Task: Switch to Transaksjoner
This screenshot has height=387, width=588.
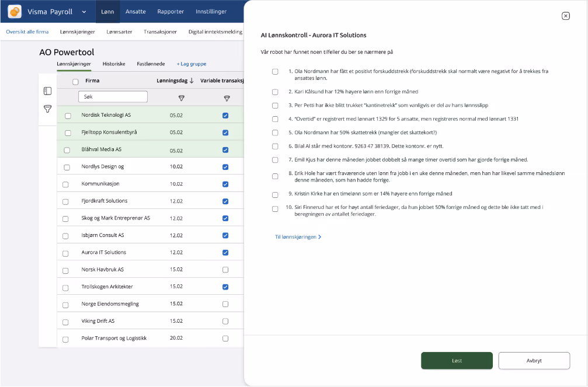Action: coord(160,32)
